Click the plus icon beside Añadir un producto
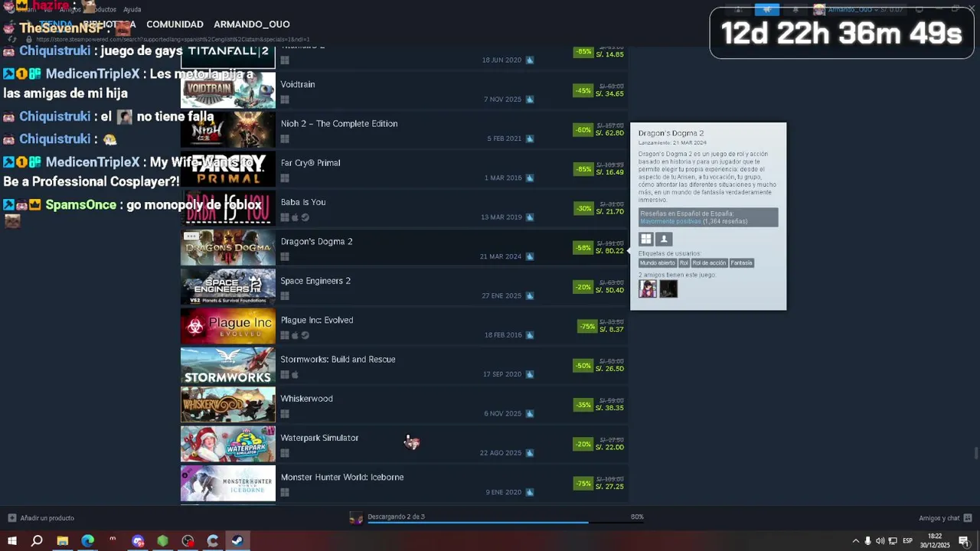Screen dimensions: 980x551 point(11,518)
